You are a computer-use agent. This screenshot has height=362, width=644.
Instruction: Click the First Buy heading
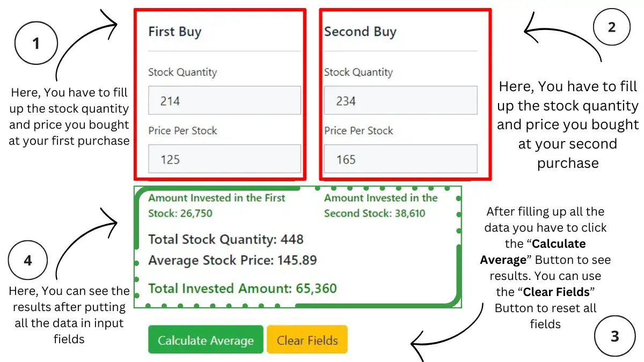(x=175, y=32)
